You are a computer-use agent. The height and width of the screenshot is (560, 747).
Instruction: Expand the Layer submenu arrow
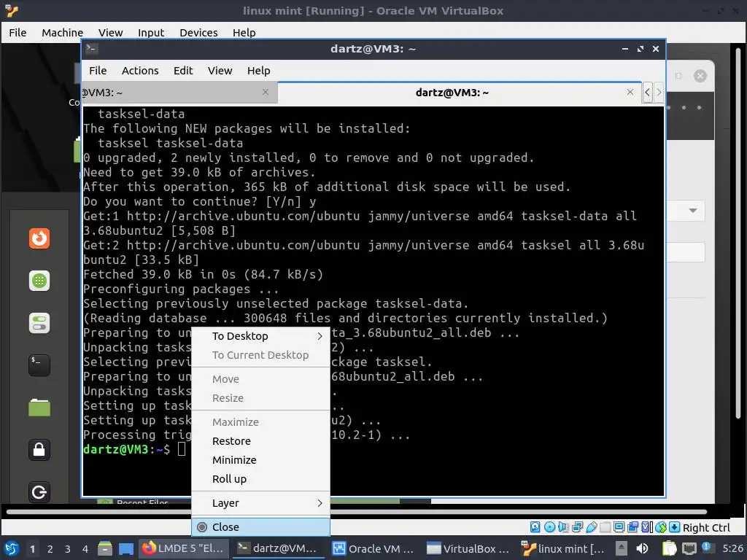click(320, 503)
